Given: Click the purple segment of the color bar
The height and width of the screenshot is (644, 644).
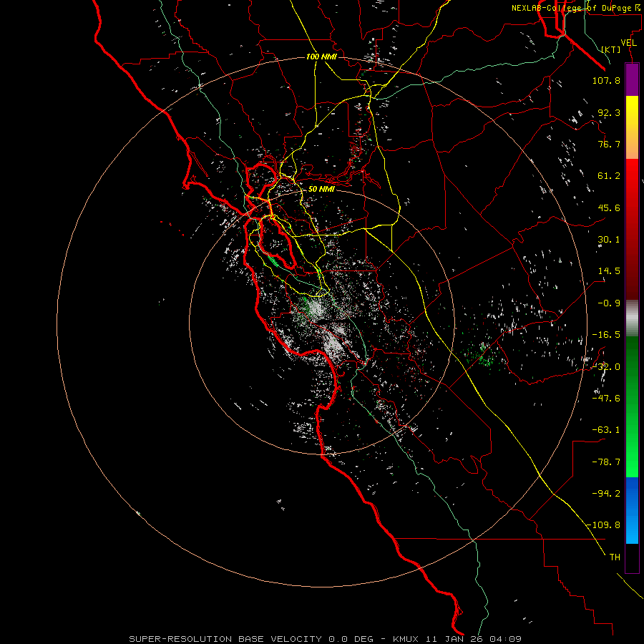Looking at the screenshot, I should [632, 79].
